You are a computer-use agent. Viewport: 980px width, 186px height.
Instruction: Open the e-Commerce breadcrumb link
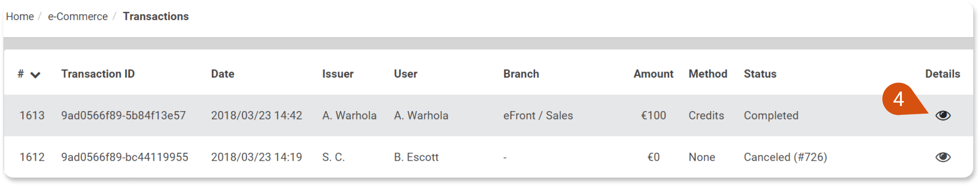[78, 16]
